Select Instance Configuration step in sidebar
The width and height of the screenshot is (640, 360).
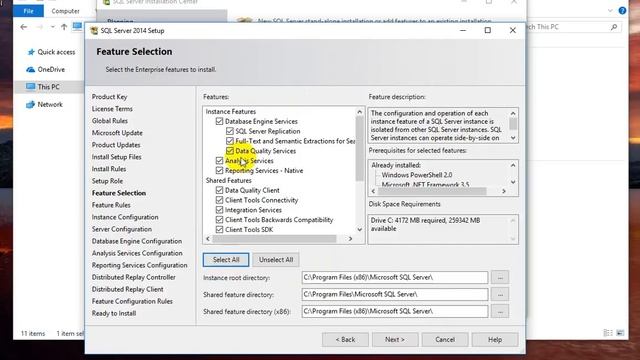pos(125,217)
